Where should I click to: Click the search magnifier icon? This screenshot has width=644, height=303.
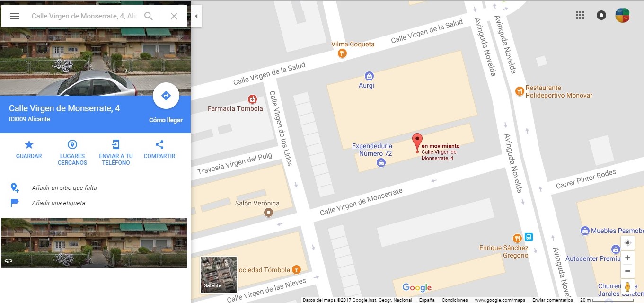click(x=149, y=16)
